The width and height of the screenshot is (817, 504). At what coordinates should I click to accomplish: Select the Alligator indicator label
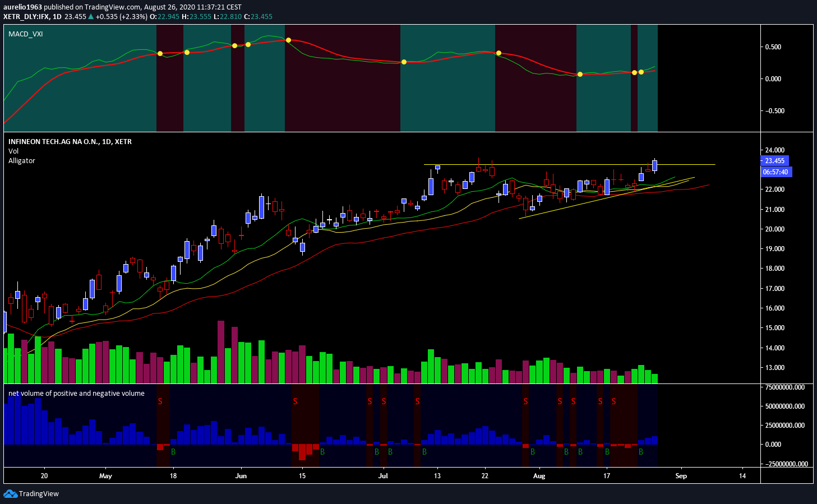[22, 161]
